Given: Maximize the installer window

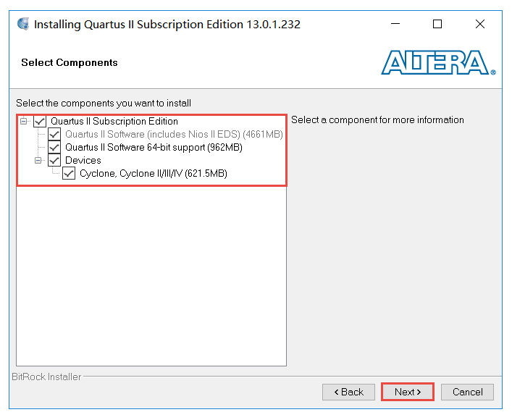Looking at the screenshot, I should pyautogui.click(x=437, y=24).
